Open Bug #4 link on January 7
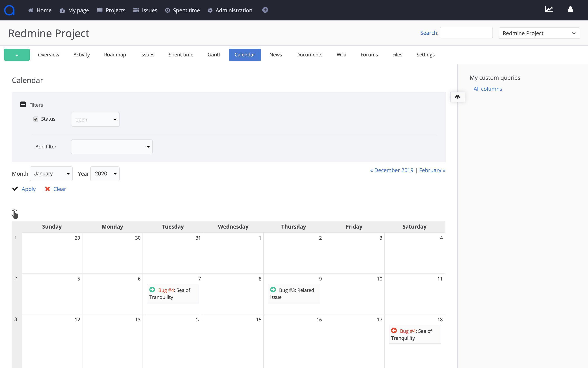The image size is (588, 368). [166, 290]
